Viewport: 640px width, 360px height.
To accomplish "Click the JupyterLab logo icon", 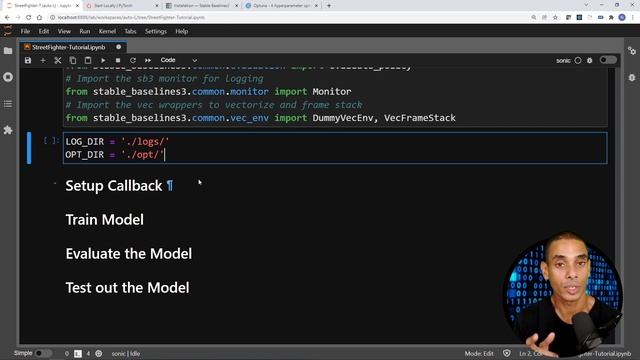I will click(8, 31).
